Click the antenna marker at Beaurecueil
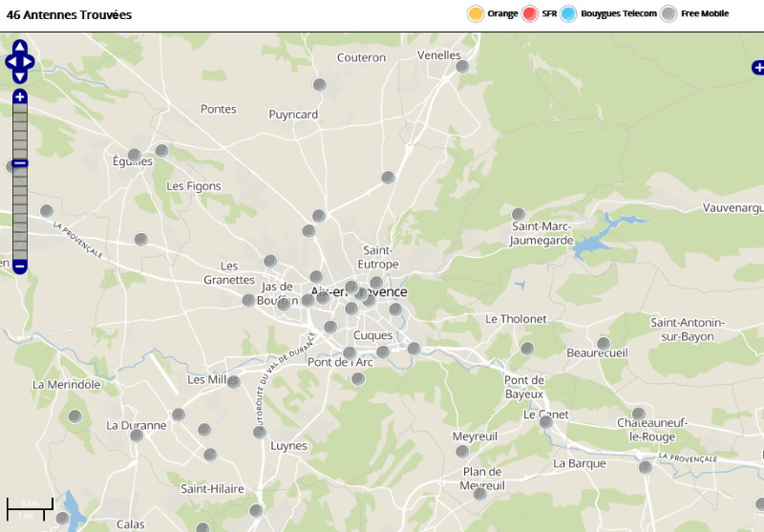This screenshot has width=764, height=532. [604, 343]
